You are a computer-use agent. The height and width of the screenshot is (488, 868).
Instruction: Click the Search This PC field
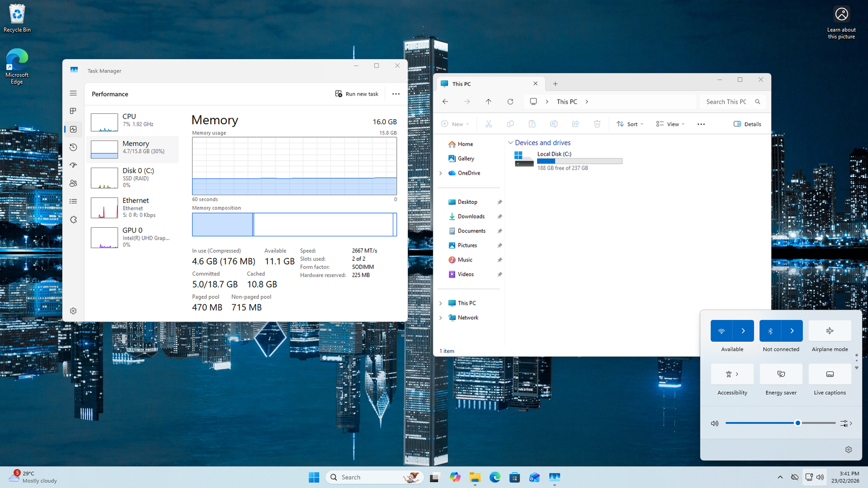point(726,101)
